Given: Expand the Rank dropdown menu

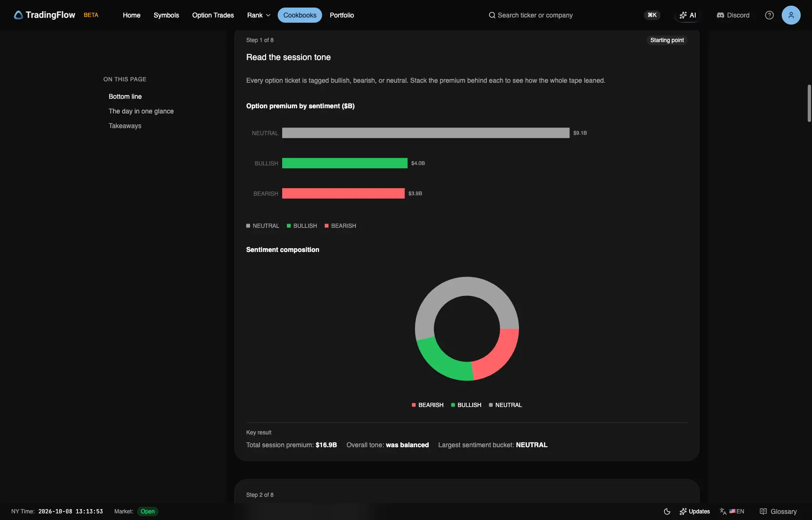Looking at the screenshot, I should [259, 15].
